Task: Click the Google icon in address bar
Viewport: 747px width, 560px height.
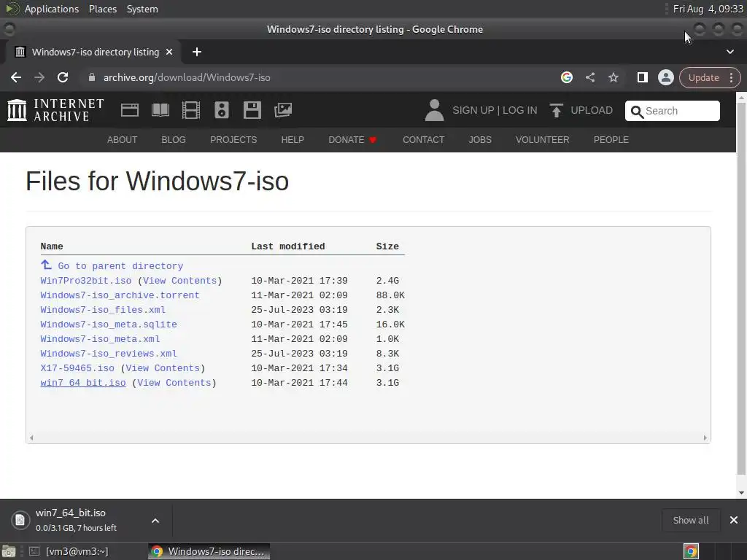Action: click(566, 77)
